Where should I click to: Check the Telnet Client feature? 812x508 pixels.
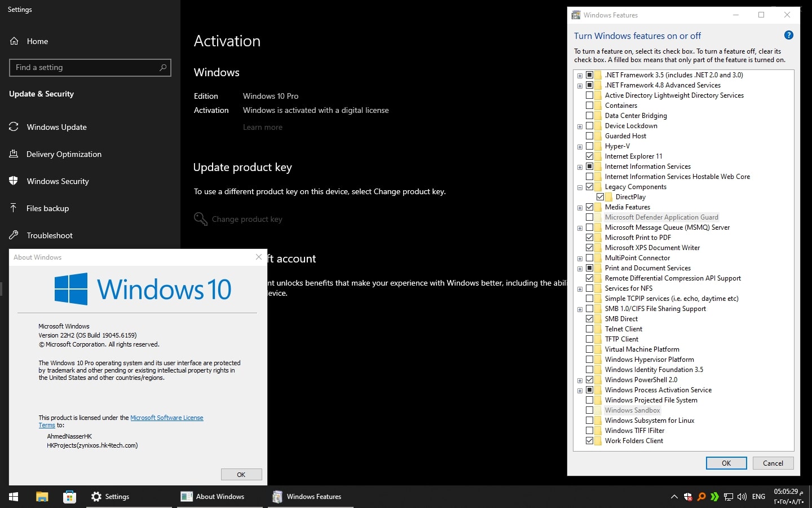tap(589, 329)
